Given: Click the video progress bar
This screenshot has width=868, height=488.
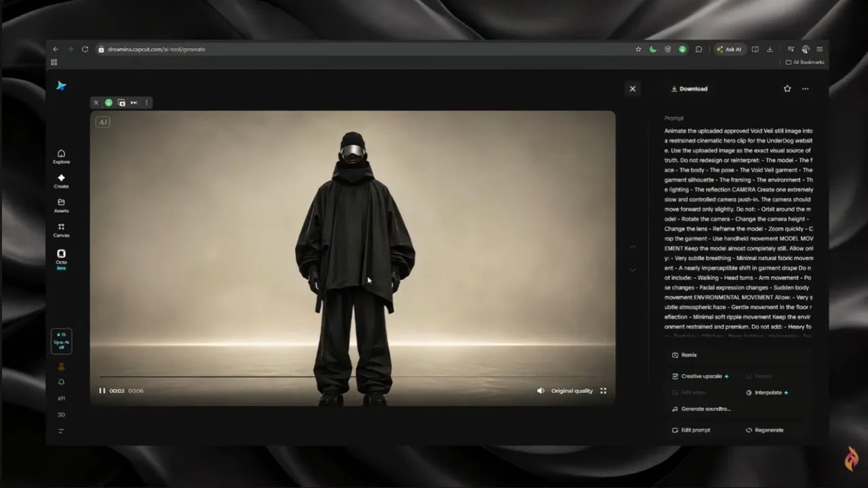Looking at the screenshot, I should tap(353, 376).
